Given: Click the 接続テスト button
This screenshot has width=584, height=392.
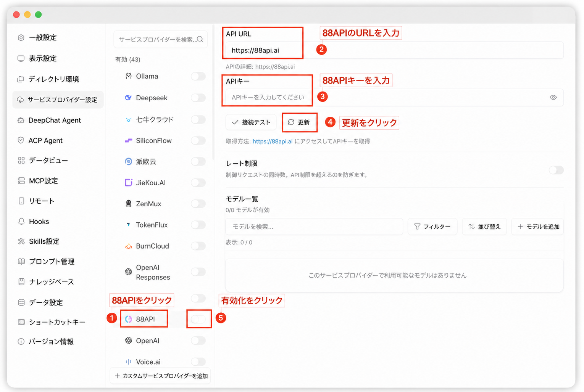Looking at the screenshot, I should 251,122.
